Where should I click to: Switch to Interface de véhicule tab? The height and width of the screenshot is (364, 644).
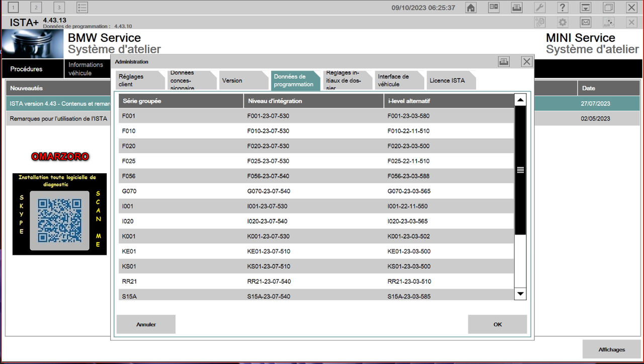pyautogui.click(x=399, y=81)
